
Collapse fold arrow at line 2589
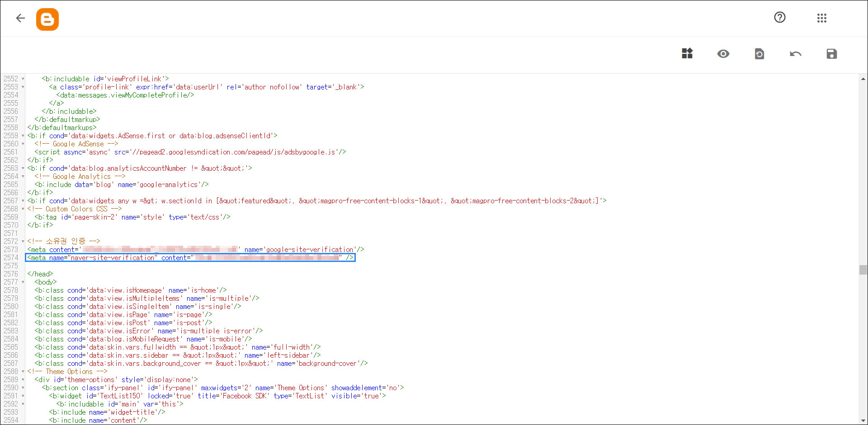(x=23, y=379)
